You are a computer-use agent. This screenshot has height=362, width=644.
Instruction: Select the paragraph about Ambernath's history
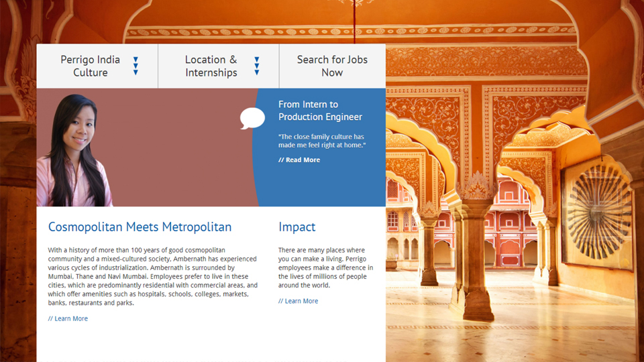point(152,276)
